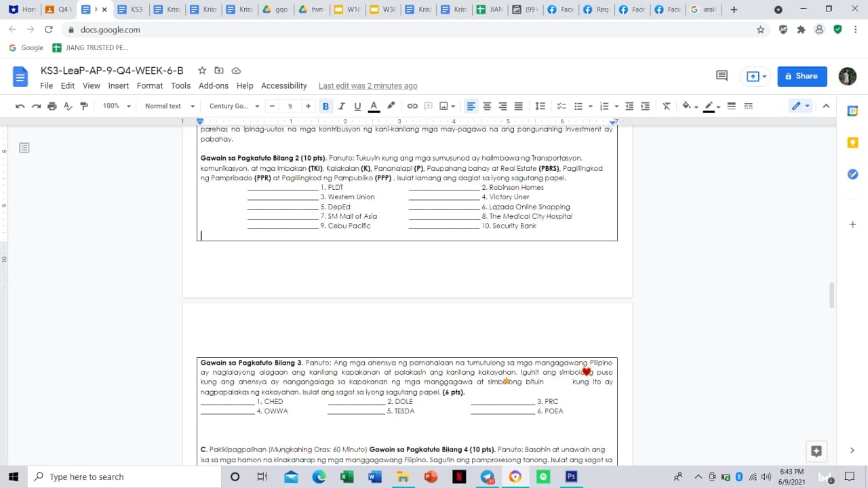Decrease the paragraph indent
Image resolution: width=868 pixels, height=488 pixels.
(x=629, y=106)
